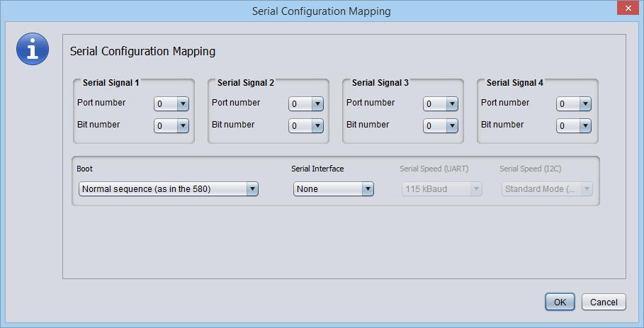Click the Serial Signal 2 group title
This screenshot has height=328, width=644.
tap(246, 83)
